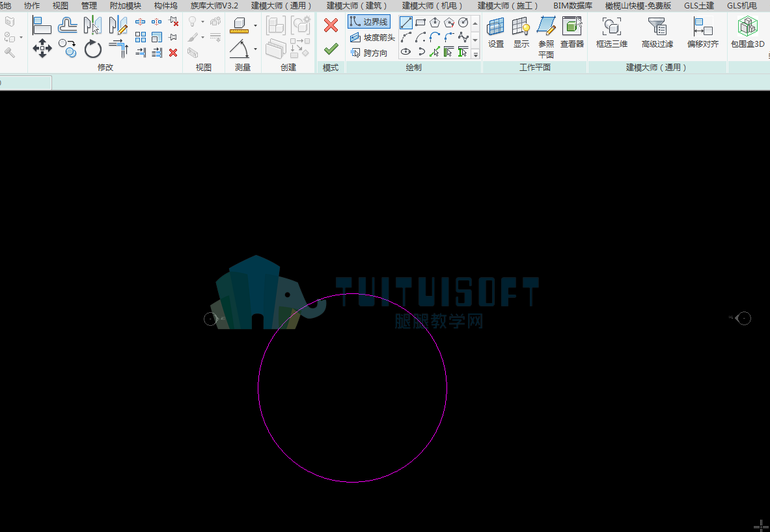Open the 包围盒3D tool

pyautogui.click(x=747, y=32)
